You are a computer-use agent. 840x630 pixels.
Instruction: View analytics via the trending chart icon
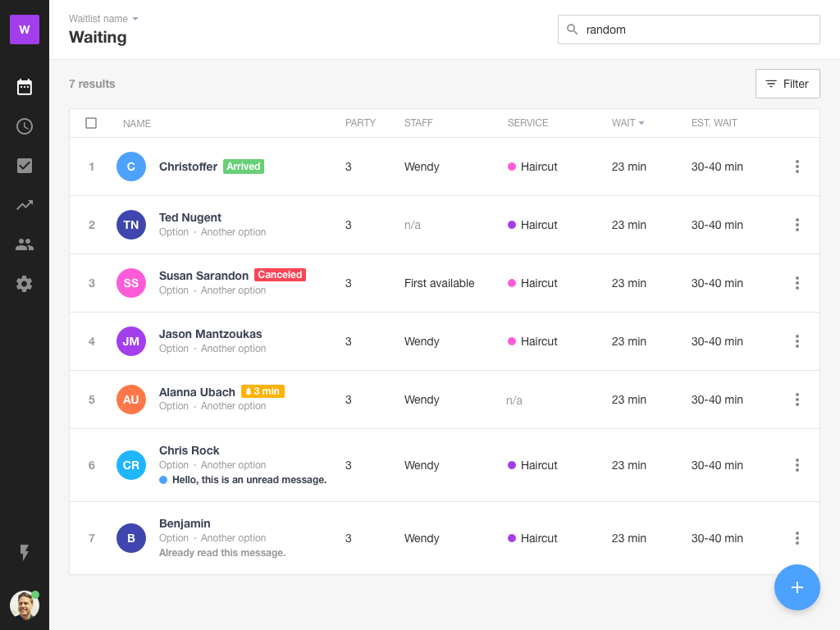24,205
